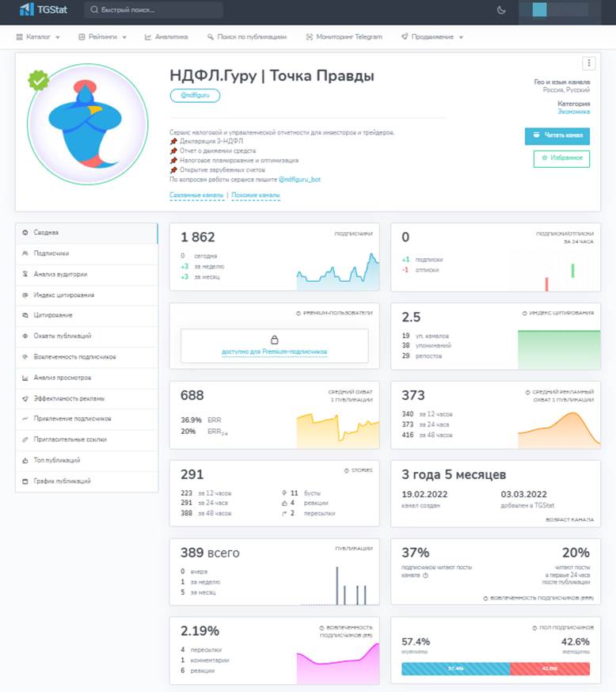The image size is (616, 692).
Task: Open Топ публикаций sidebar item
Action: (86, 460)
